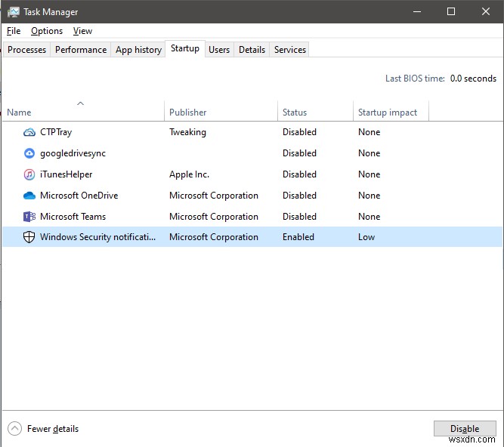Click the Disable button
Screen dimensions: 504x447
(465, 428)
